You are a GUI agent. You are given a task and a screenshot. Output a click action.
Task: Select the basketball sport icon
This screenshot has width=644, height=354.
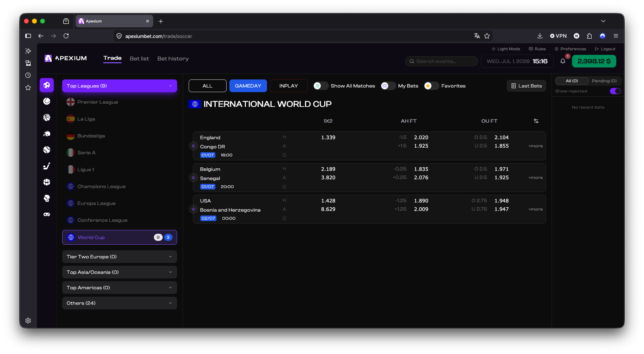pos(47,117)
